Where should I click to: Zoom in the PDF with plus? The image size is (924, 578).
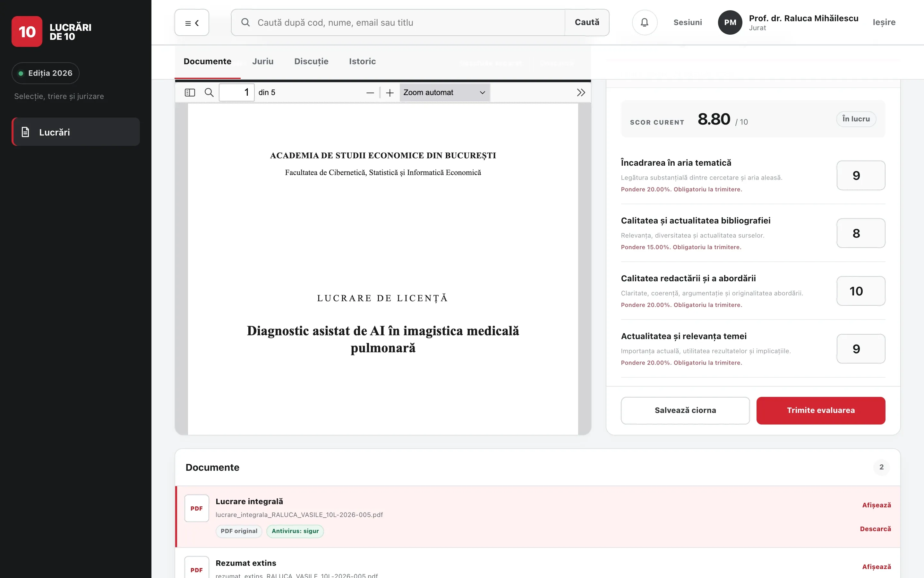(x=390, y=93)
